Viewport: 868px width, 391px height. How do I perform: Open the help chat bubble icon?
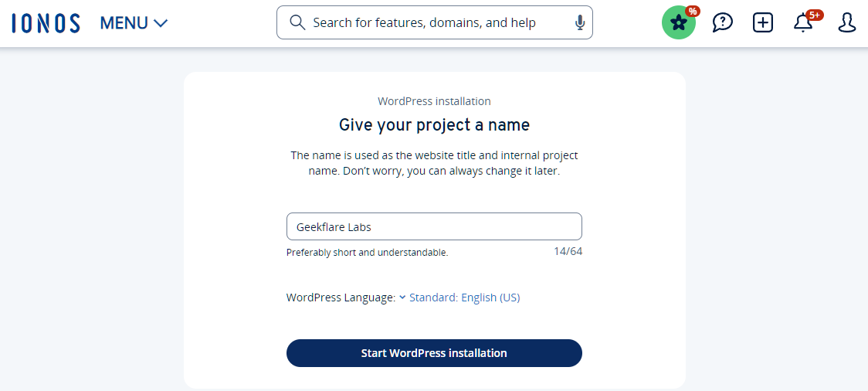click(722, 22)
